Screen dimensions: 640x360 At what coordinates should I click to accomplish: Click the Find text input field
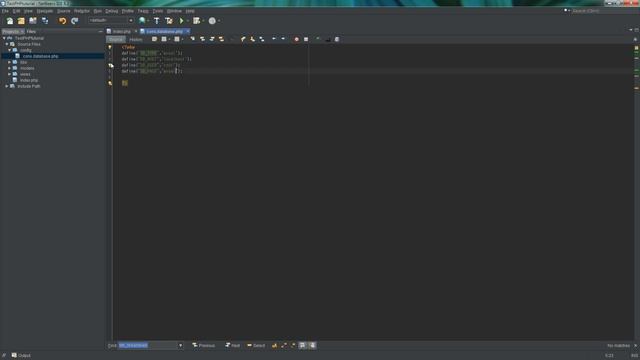click(148, 346)
